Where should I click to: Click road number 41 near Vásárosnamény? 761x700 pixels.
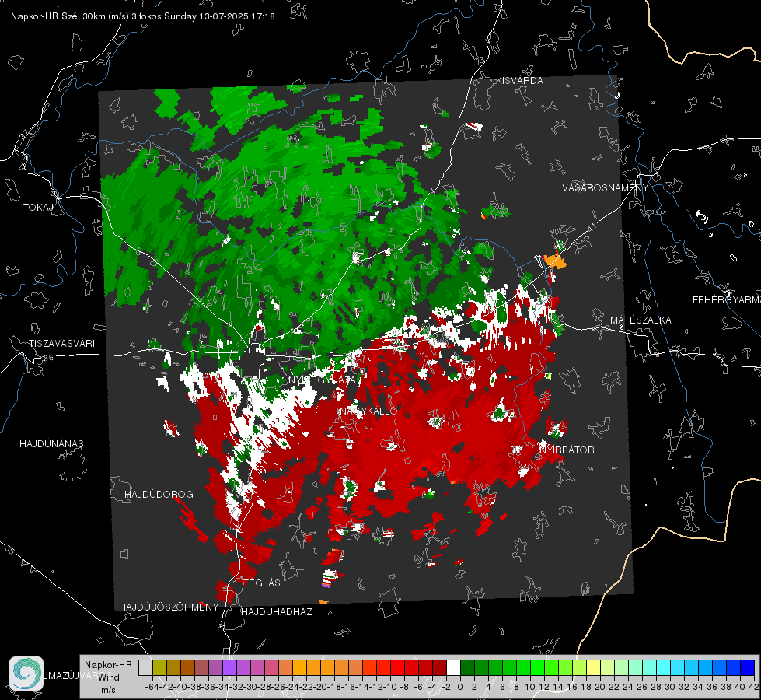(x=591, y=226)
